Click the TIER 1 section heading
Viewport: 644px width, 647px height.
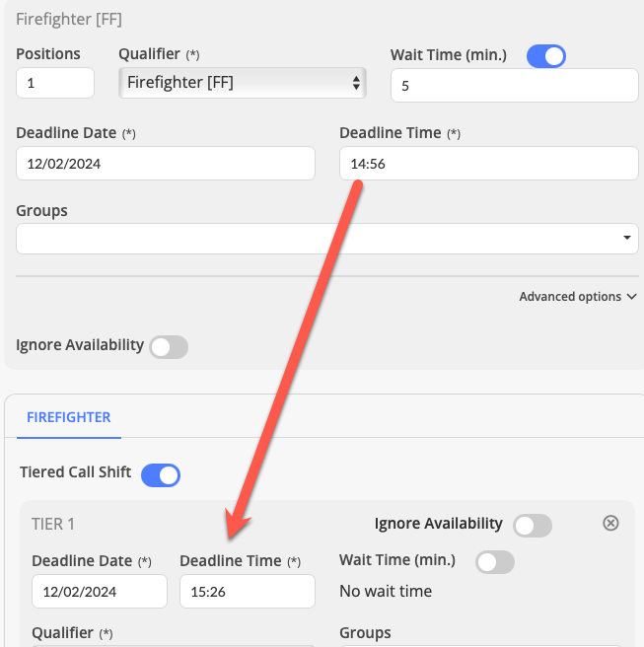pos(53,524)
